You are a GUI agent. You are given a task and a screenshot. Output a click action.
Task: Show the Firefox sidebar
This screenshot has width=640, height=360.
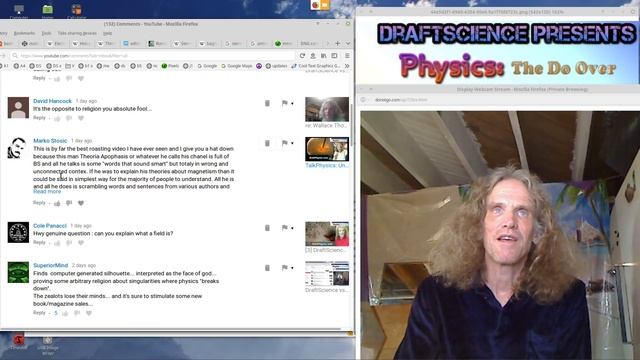click(334, 56)
